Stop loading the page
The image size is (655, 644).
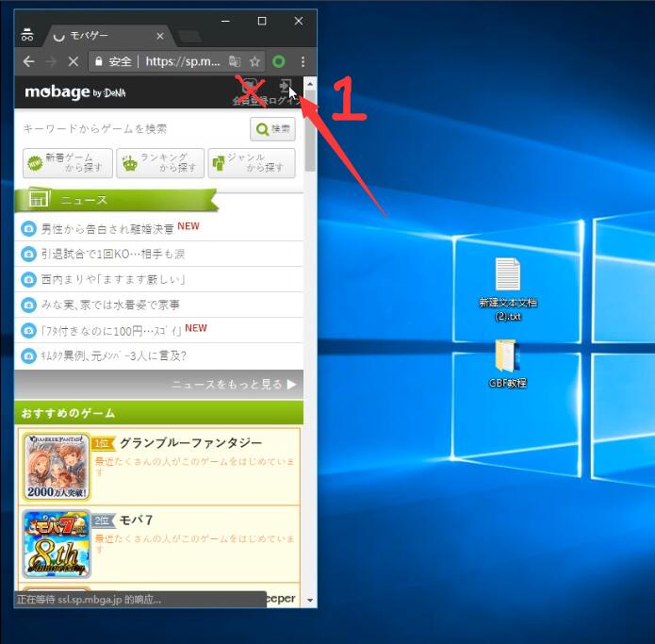(74, 62)
